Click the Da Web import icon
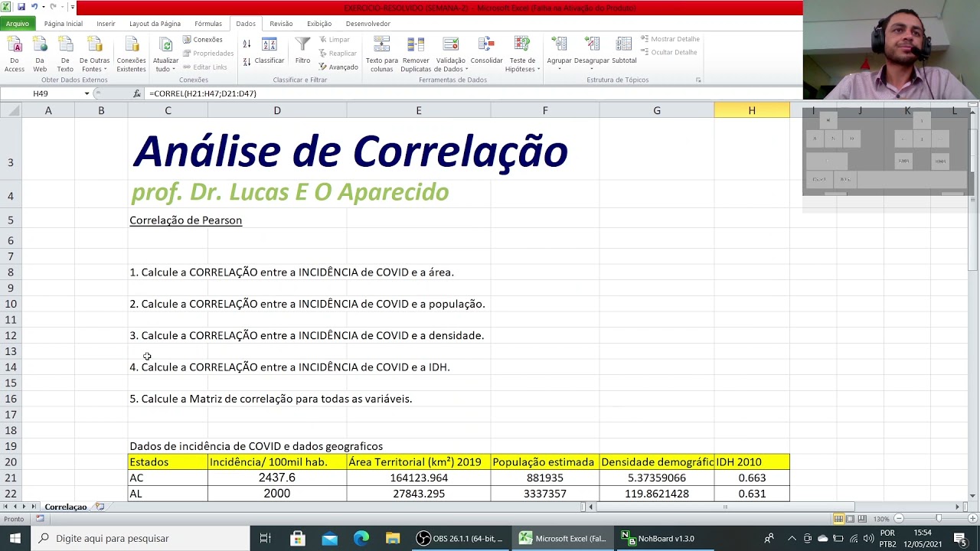Screen dimensions: 980x551 coord(40,54)
